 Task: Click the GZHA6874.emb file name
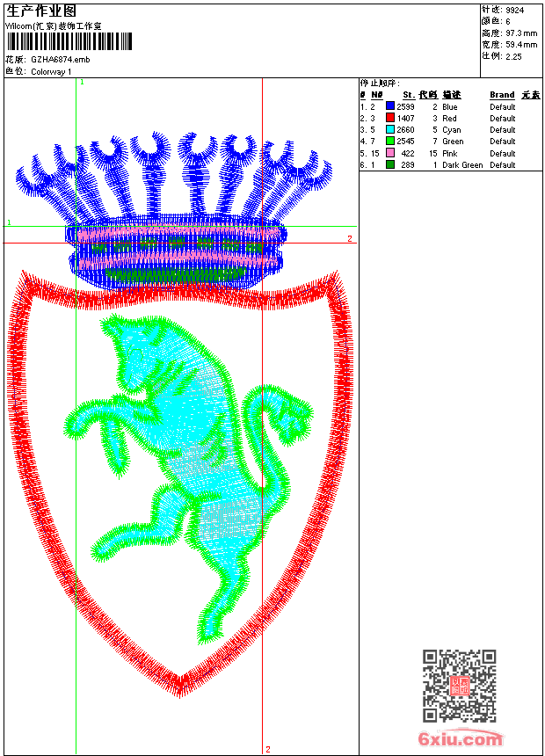click(61, 60)
